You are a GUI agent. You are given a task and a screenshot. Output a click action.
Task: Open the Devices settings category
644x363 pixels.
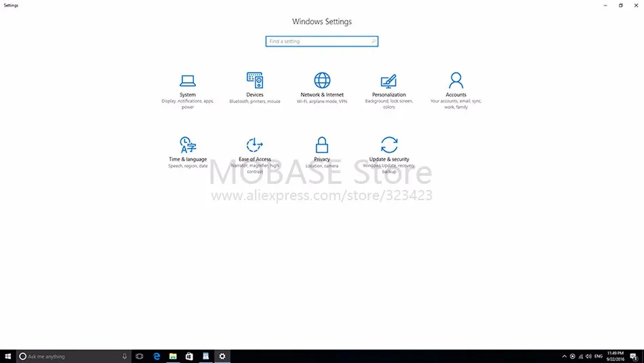pos(255,88)
